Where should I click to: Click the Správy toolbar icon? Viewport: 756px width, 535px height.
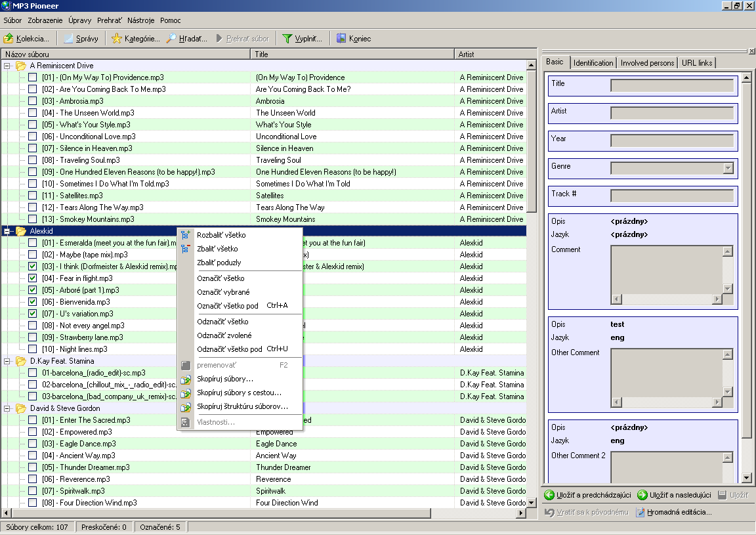69,39
